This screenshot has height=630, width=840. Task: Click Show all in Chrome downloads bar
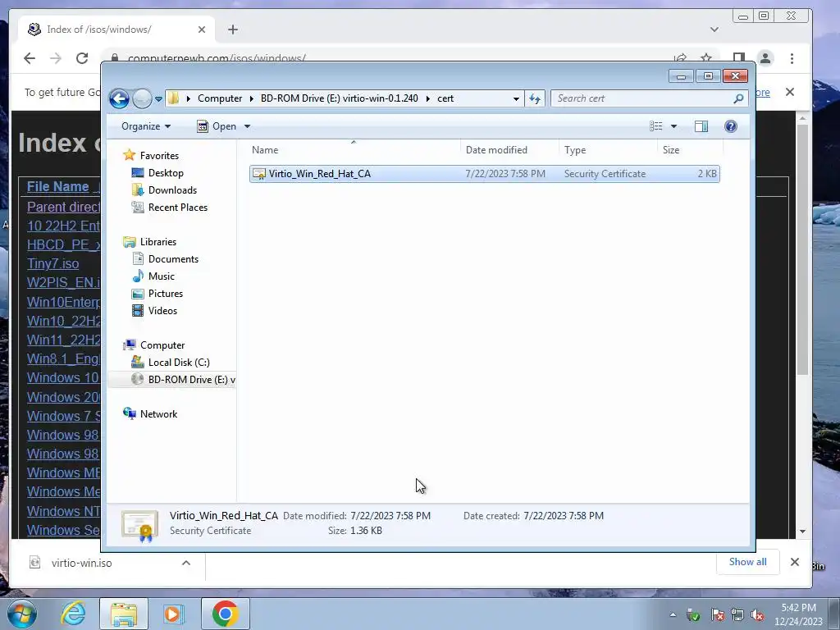[747, 562]
